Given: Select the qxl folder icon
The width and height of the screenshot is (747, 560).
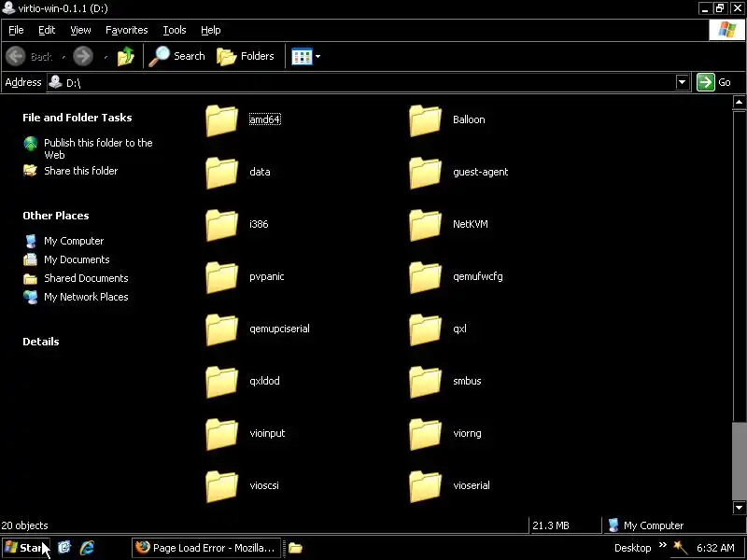Looking at the screenshot, I should (425, 330).
